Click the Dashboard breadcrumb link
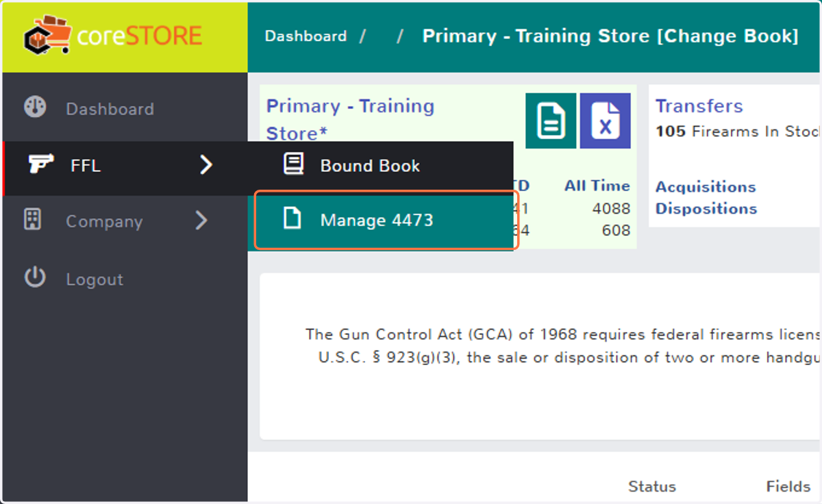The width and height of the screenshot is (822, 504). click(306, 36)
